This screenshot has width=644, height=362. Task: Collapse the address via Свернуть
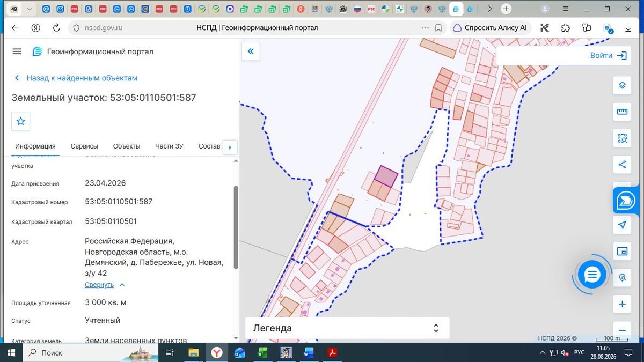tap(105, 285)
